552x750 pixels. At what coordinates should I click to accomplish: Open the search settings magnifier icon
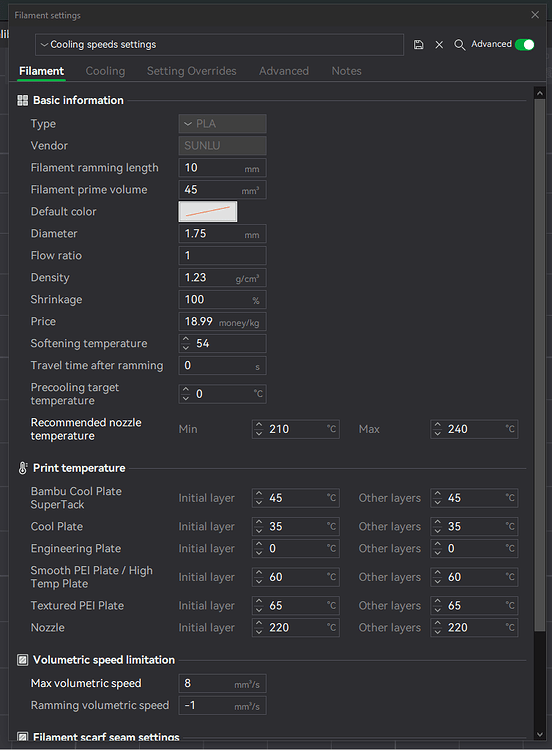point(460,44)
